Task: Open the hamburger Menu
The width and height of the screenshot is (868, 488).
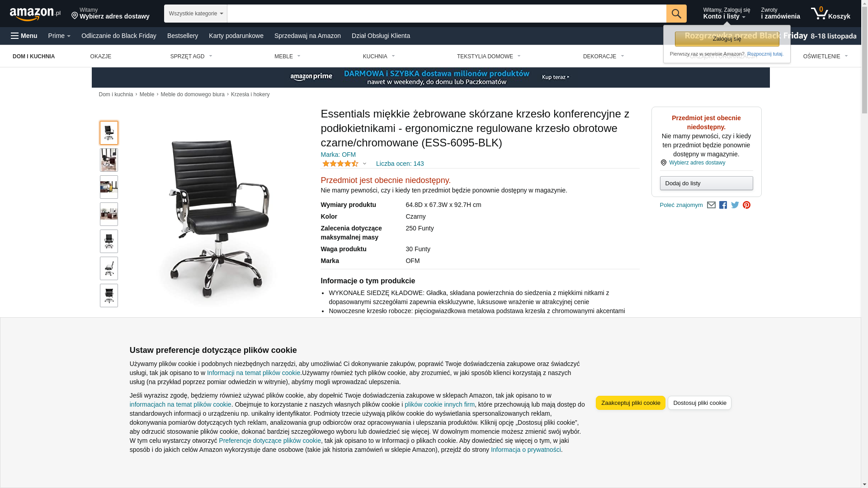Action: (x=24, y=36)
